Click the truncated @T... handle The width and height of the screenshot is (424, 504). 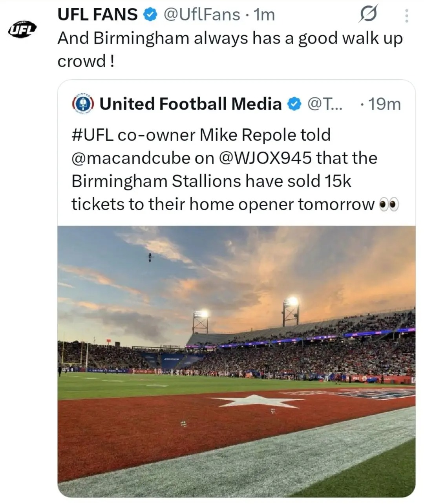click(x=325, y=104)
